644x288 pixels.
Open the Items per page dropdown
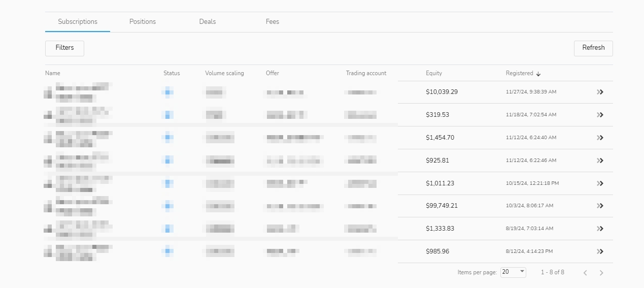[x=513, y=272]
